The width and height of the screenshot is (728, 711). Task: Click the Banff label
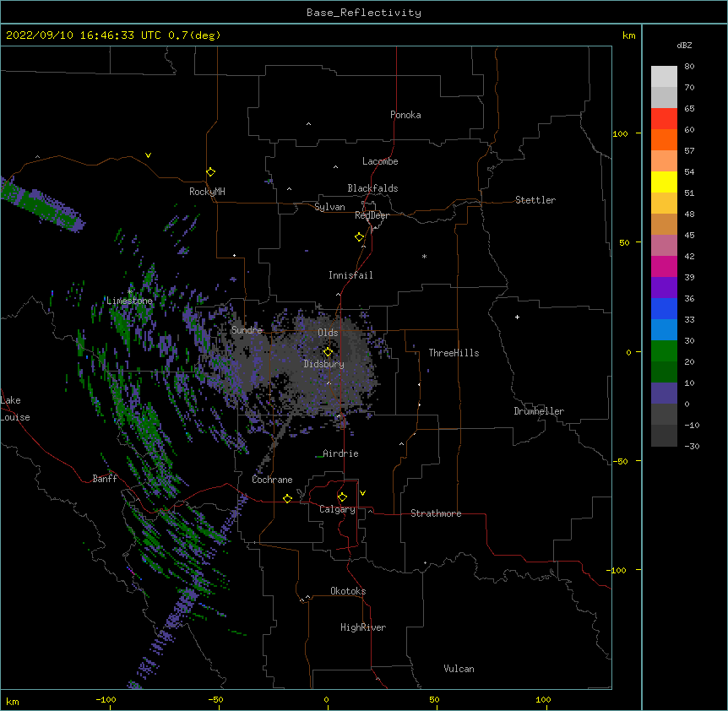click(105, 479)
